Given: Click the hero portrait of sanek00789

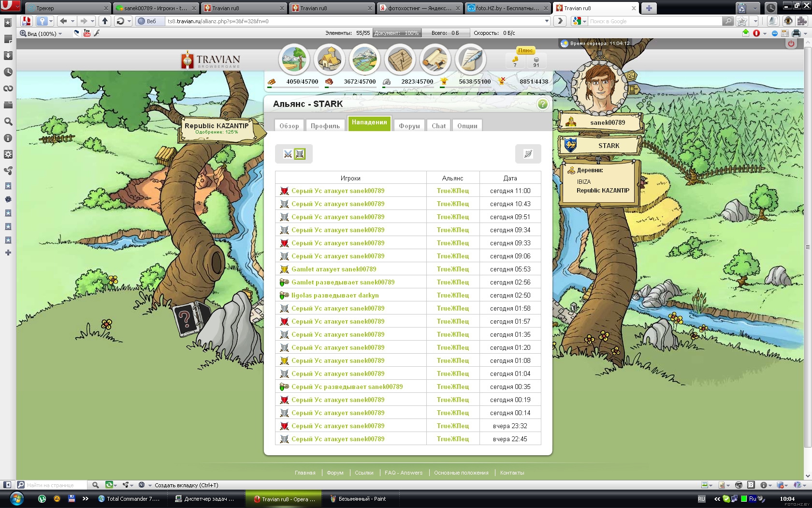Looking at the screenshot, I should [599, 88].
